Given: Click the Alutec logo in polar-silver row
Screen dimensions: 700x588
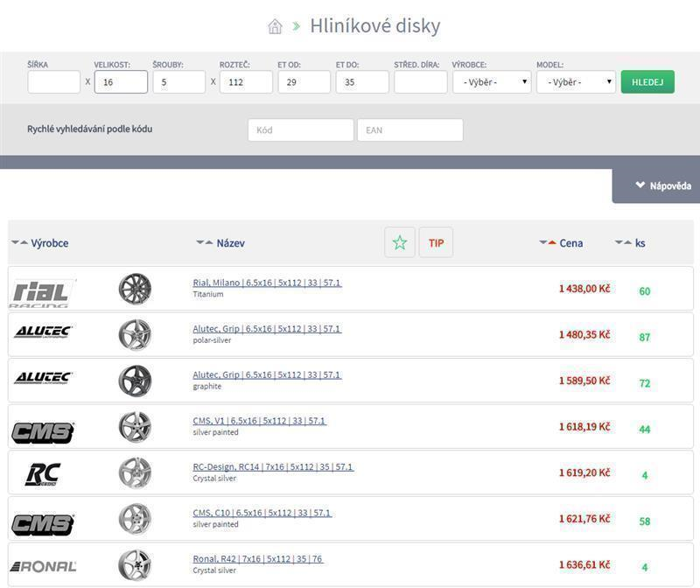Looking at the screenshot, I should tap(43, 332).
